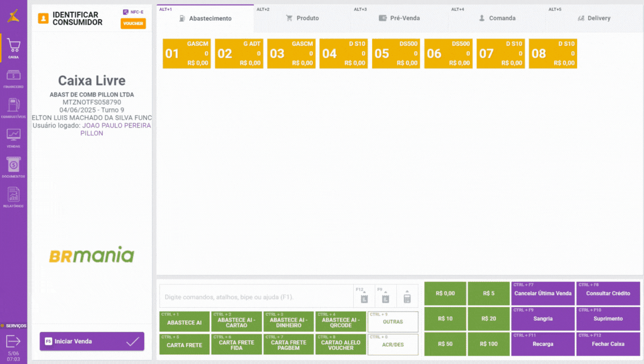This screenshot has width=644, height=364.
Task: Switch to the Pré-Venda tab
Action: point(400,19)
